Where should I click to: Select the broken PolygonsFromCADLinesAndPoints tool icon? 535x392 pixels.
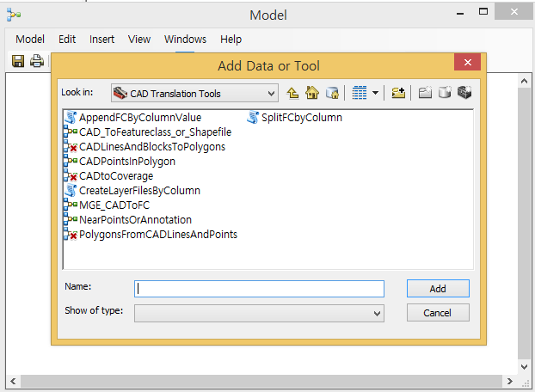point(71,234)
